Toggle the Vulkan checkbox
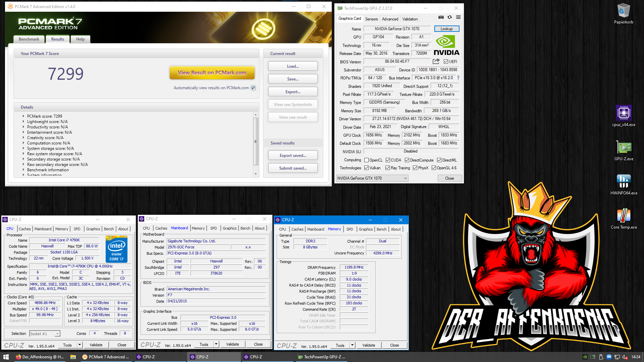The width and height of the screenshot is (644, 362). coord(367,168)
